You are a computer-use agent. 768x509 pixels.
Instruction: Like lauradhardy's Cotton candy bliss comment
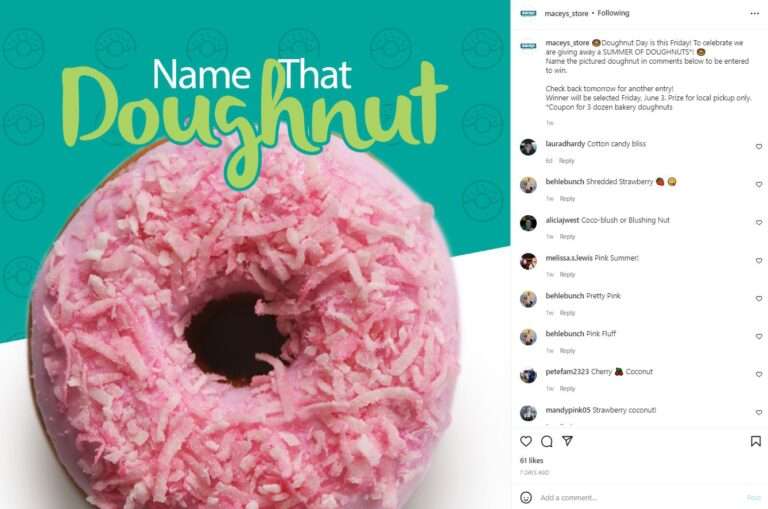point(759,146)
